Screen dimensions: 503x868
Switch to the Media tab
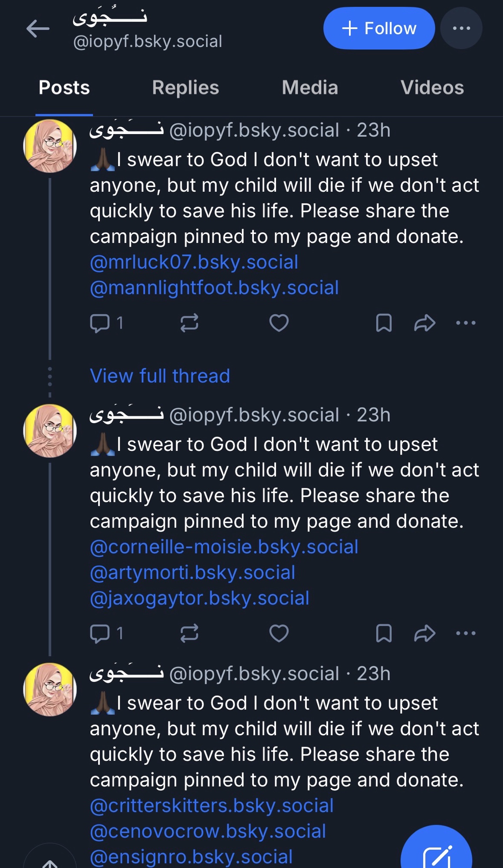310,88
